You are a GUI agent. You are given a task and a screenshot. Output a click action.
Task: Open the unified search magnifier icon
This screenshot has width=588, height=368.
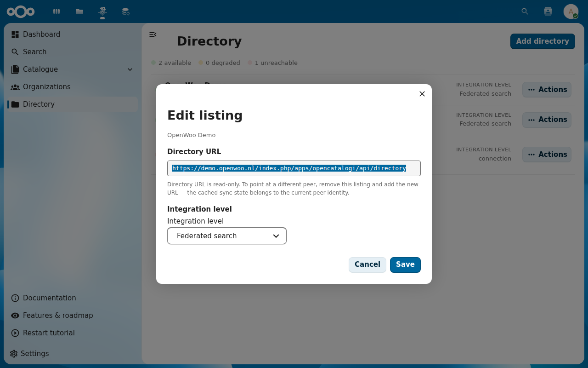point(525,11)
